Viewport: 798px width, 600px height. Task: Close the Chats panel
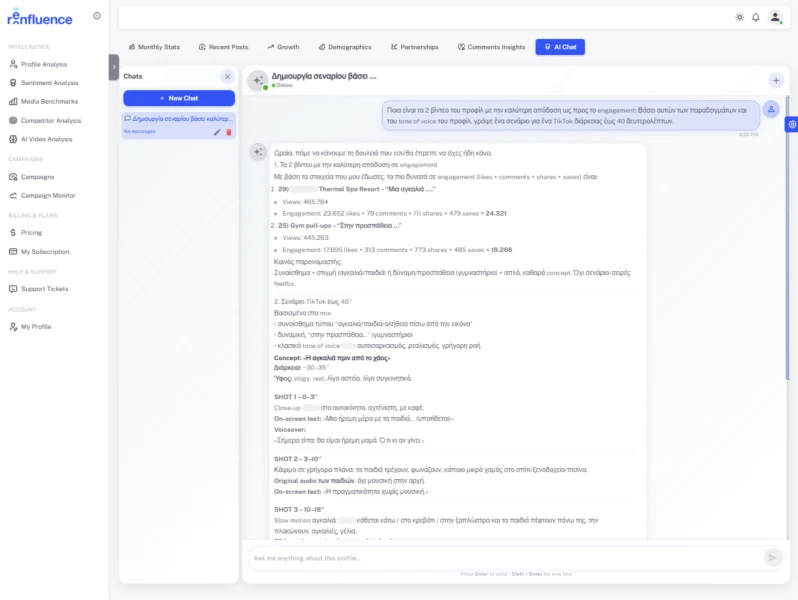[x=227, y=76]
